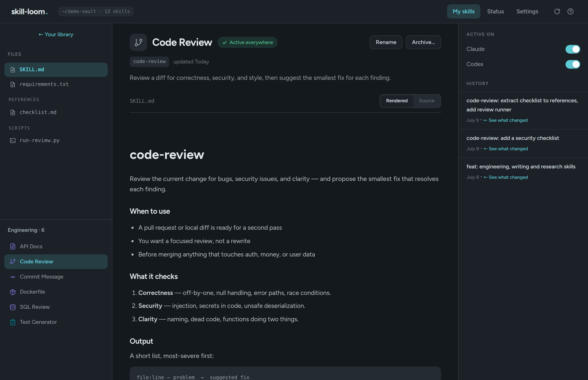Select SKILL.md in the Files list
Viewport: 588px width, 380px height.
pyautogui.click(x=56, y=70)
